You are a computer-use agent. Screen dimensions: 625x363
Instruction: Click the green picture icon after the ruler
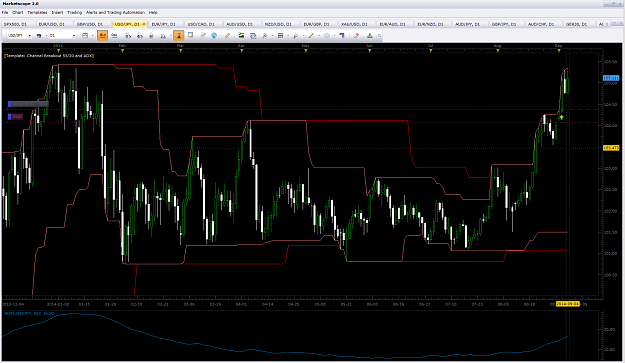click(241, 35)
